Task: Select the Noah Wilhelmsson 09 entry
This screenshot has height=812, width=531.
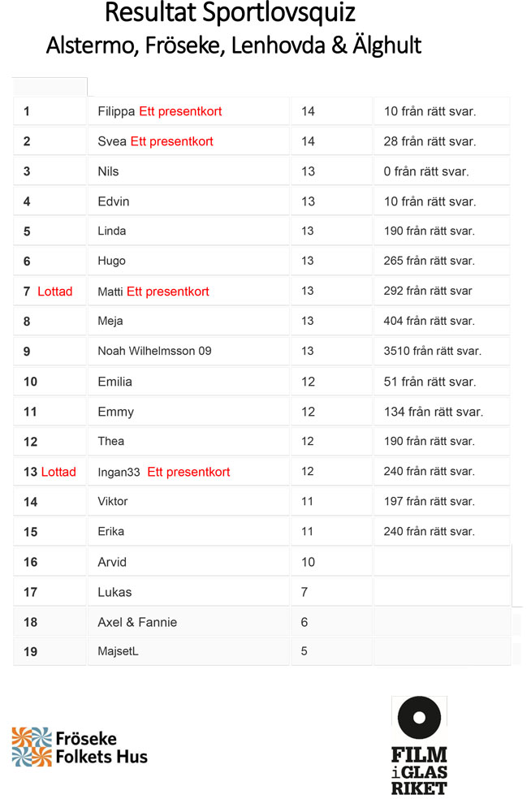Action: pos(154,352)
